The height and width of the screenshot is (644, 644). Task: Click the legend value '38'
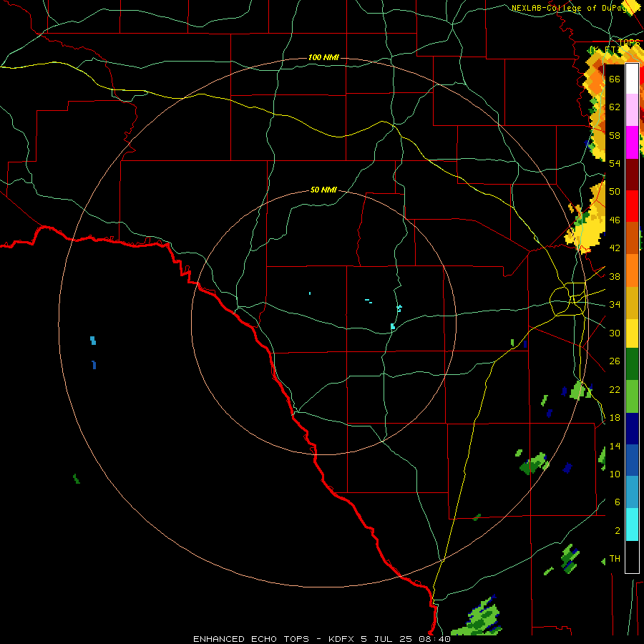click(x=615, y=277)
